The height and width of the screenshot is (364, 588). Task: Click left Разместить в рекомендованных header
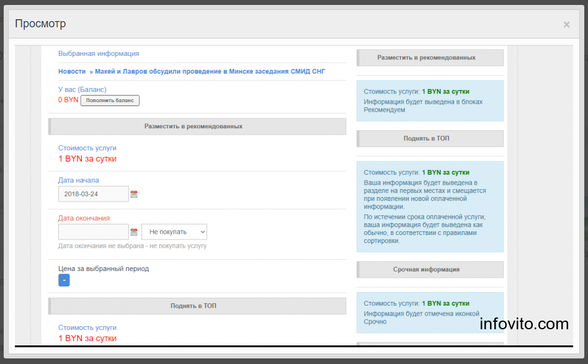197,127
